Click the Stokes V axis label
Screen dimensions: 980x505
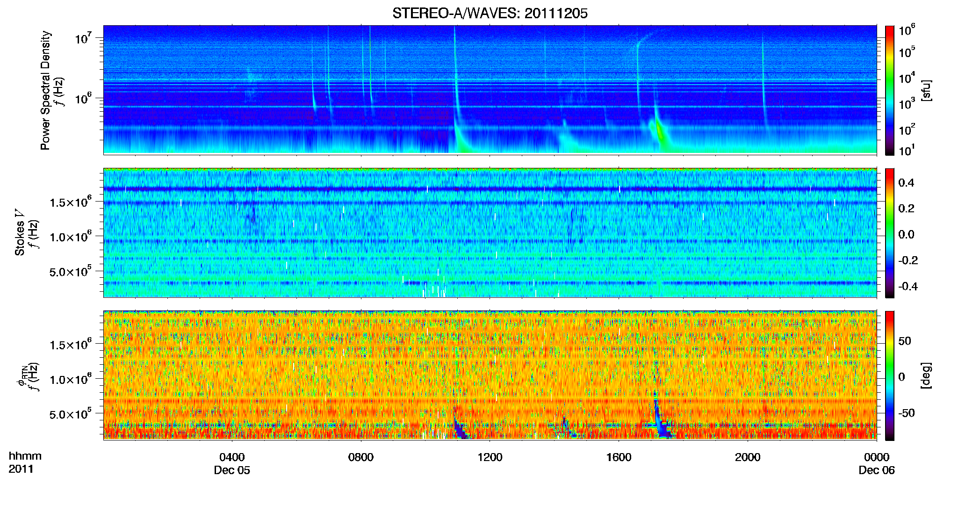pos(20,232)
